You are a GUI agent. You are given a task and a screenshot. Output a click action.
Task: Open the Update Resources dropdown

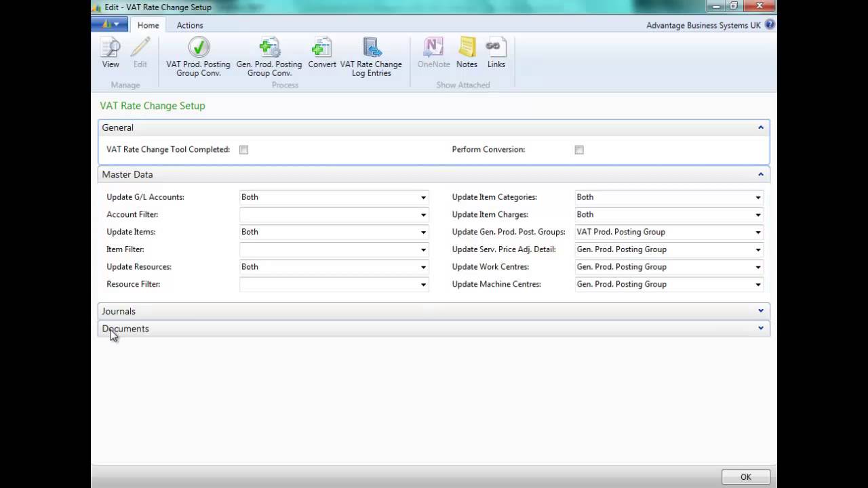[x=423, y=267]
